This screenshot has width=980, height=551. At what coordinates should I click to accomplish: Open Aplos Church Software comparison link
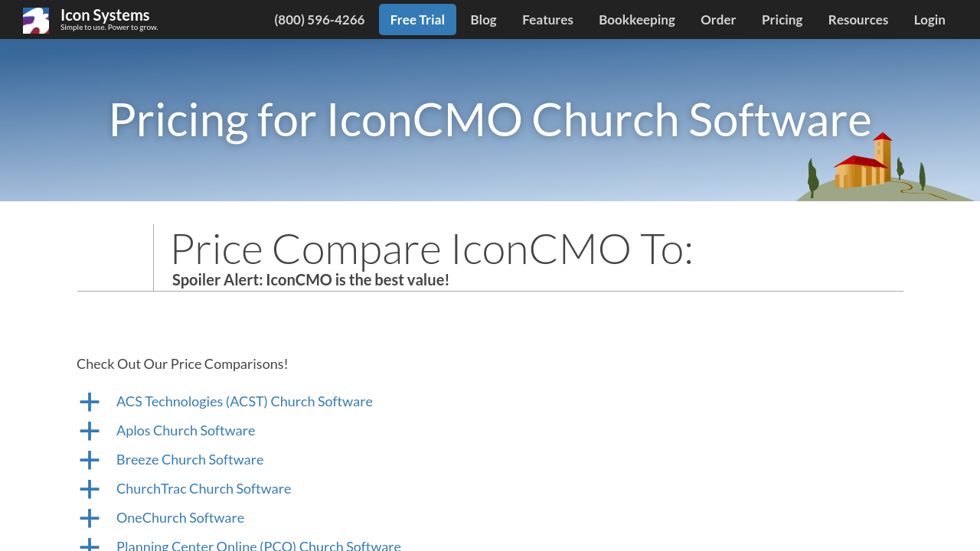[x=185, y=431]
